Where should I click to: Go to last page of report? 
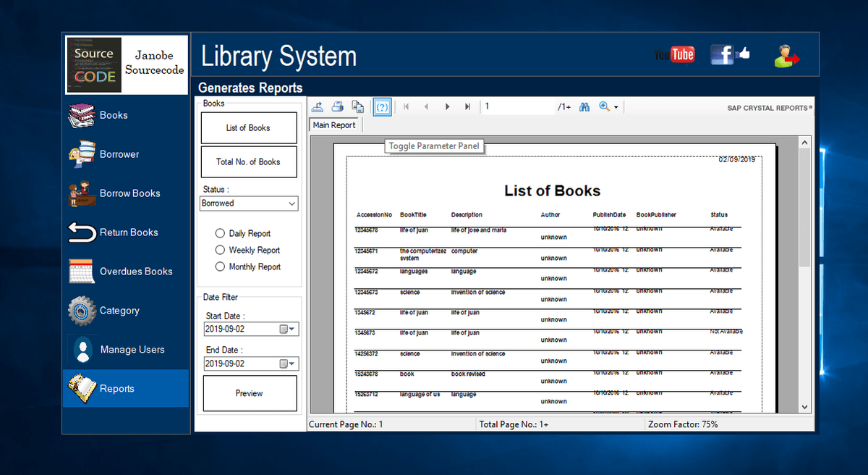click(x=467, y=106)
